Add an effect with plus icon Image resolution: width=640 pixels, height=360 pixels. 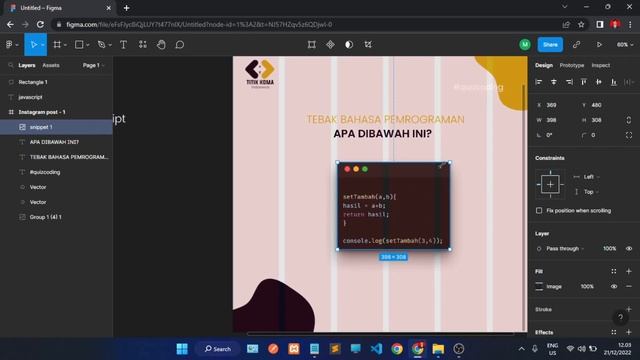(629, 332)
